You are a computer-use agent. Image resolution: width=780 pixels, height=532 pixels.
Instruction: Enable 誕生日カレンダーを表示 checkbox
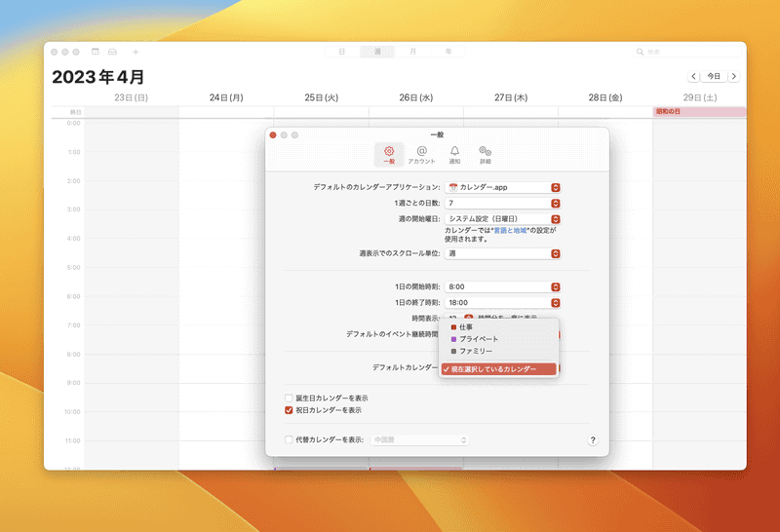[x=289, y=399]
